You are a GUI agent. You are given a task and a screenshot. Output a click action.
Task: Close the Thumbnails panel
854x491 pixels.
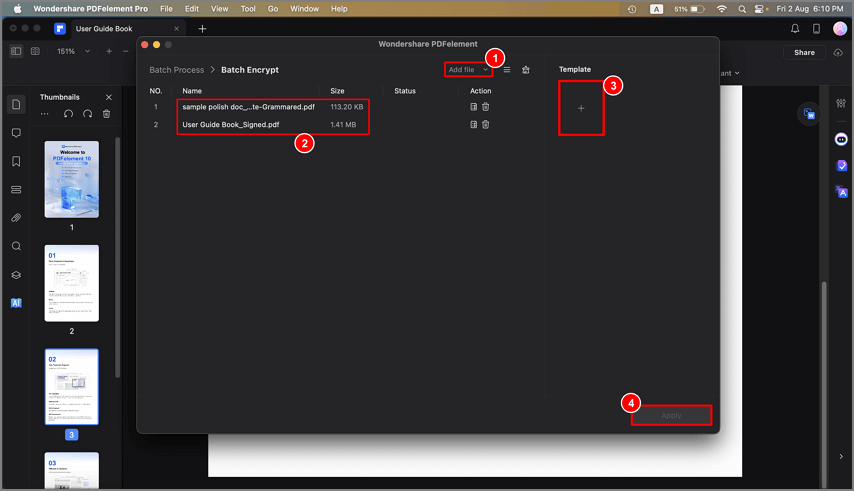[108, 97]
